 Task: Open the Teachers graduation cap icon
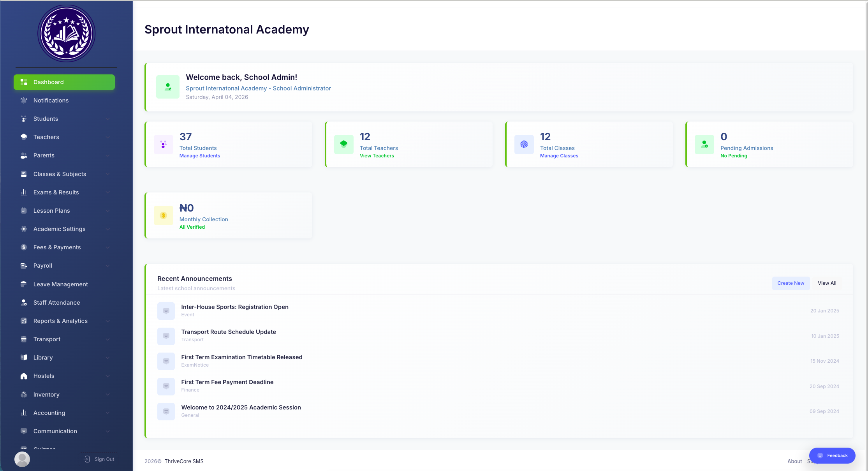[x=24, y=137]
